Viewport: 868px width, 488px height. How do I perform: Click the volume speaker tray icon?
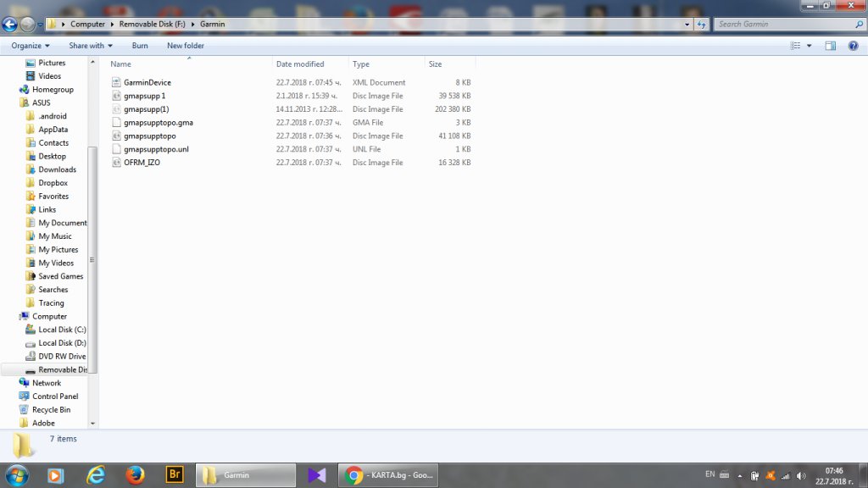point(801,476)
